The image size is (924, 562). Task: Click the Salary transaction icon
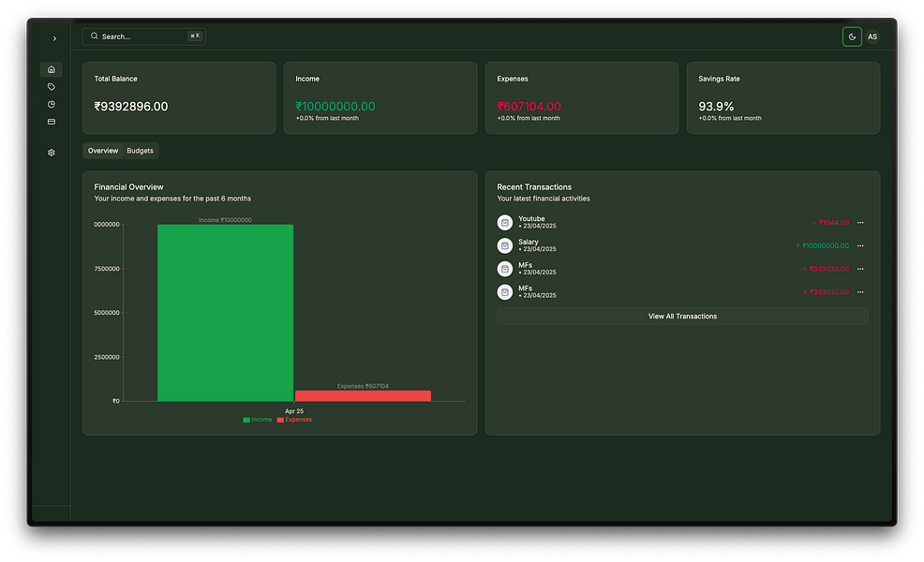(x=504, y=245)
